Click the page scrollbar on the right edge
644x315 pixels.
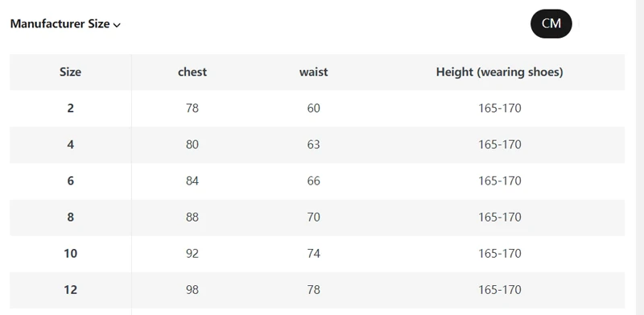[x=640, y=158]
